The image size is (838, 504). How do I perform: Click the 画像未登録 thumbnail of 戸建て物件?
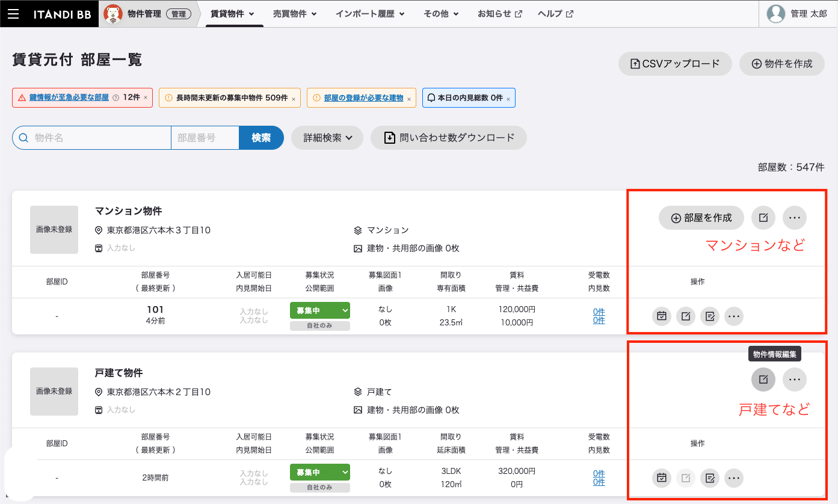point(54,392)
